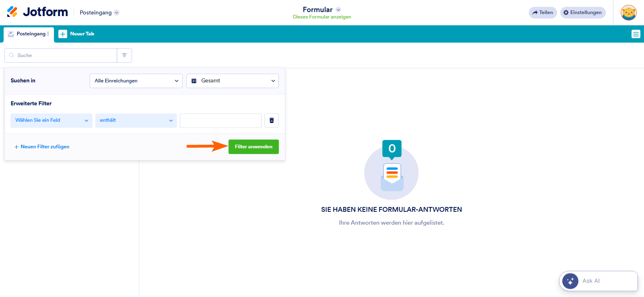Expand the Formular title dropdown chevron
The height and width of the screenshot is (297, 644).
click(339, 10)
